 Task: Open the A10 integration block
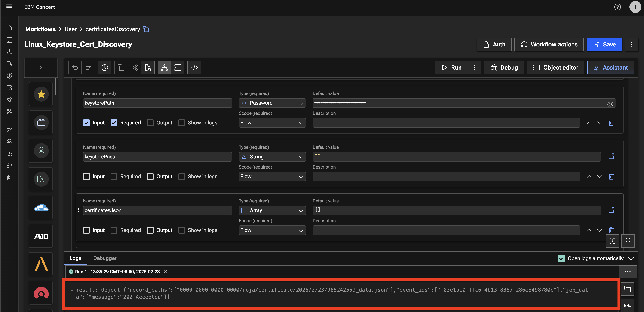point(41,236)
